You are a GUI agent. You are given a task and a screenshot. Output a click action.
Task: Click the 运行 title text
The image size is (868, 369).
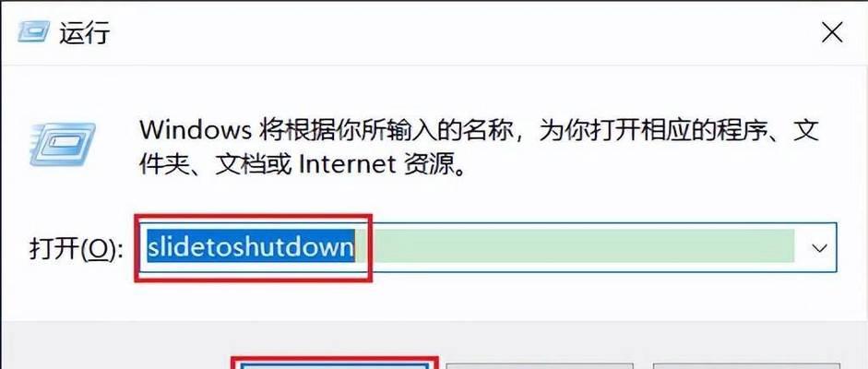pos(85,33)
